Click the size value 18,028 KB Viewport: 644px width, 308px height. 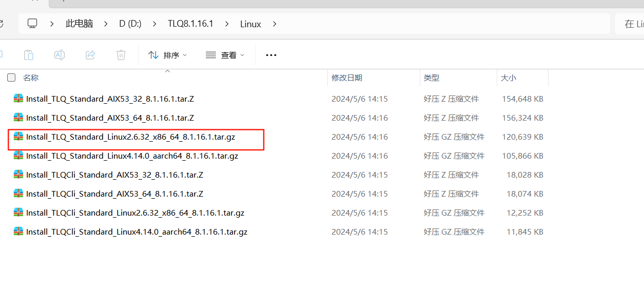point(525,175)
